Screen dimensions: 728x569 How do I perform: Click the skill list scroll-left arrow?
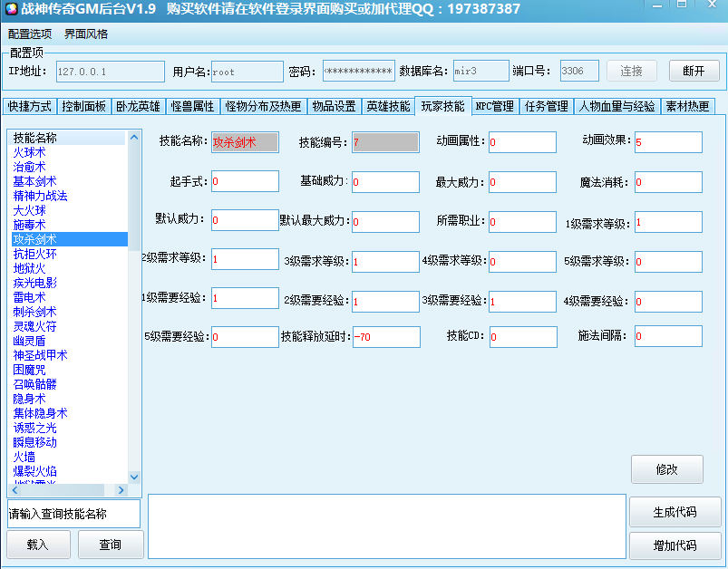15,489
